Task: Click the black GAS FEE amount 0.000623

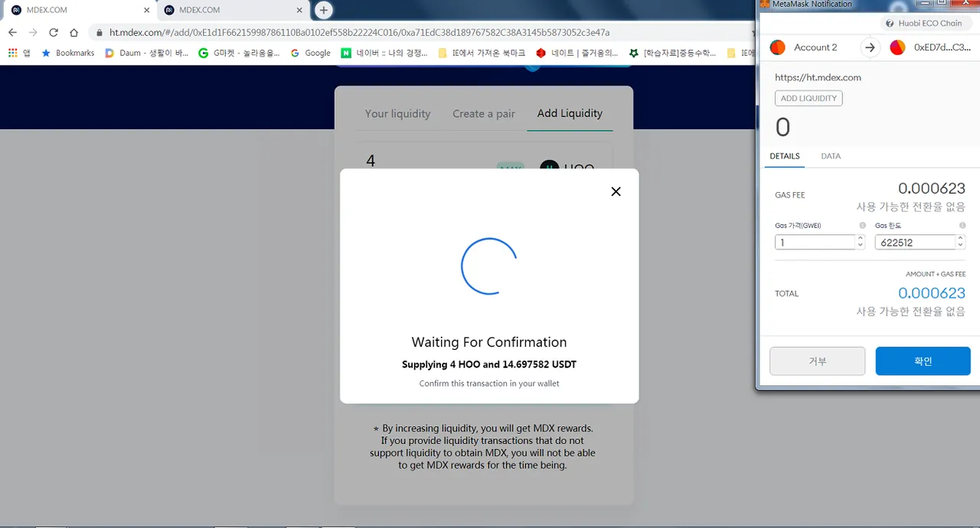Action: click(x=931, y=188)
